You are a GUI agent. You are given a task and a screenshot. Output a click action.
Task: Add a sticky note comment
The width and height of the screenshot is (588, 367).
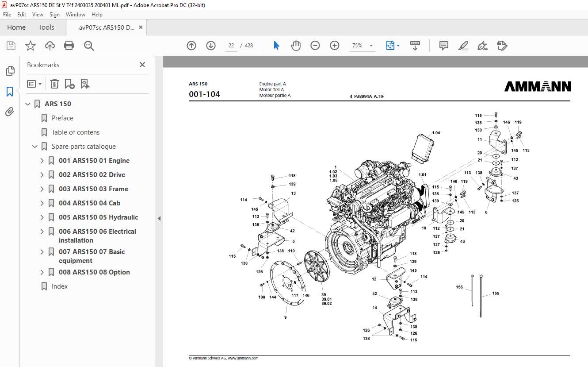pos(444,46)
